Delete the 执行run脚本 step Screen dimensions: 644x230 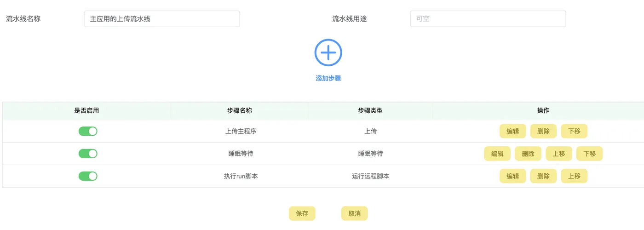tap(543, 176)
